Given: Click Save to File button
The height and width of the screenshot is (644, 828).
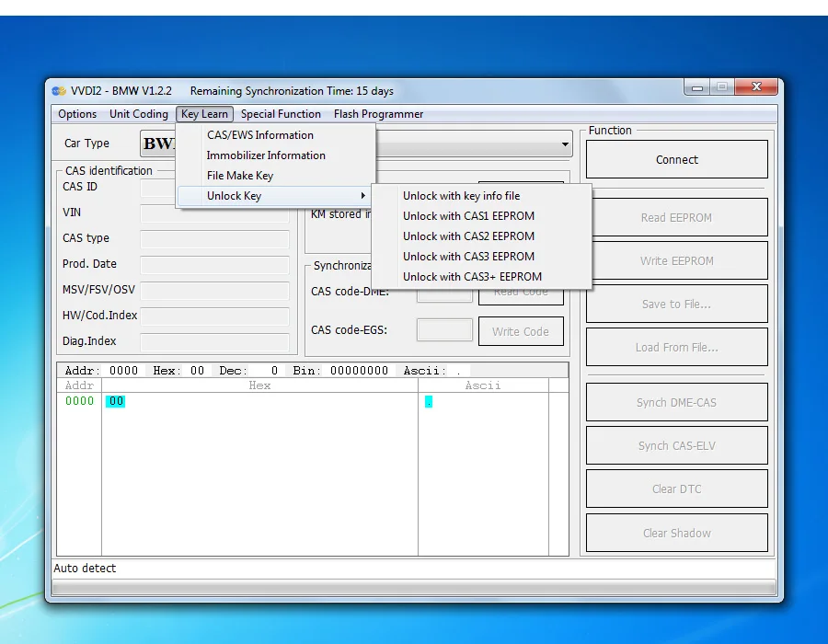Looking at the screenshot, I should click(x=676, y=304).
